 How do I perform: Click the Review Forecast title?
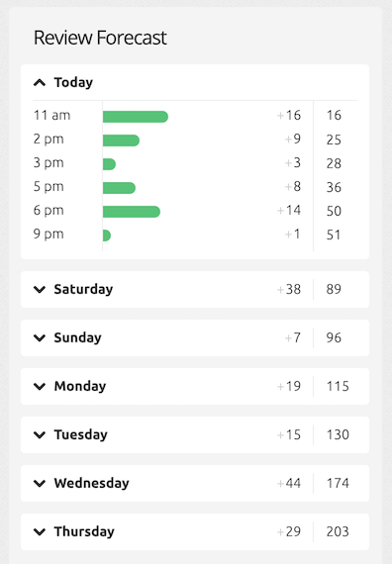pos(100,38)
